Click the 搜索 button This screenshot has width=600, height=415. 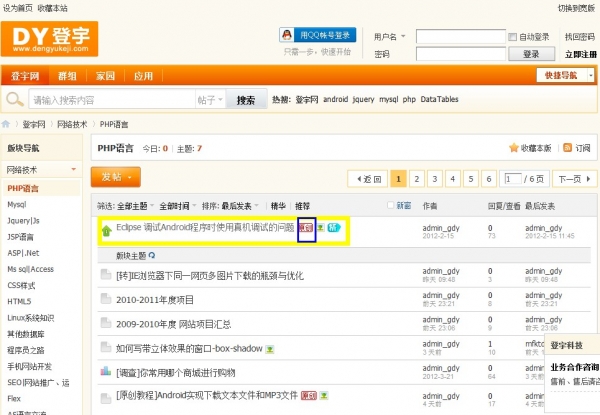[x=246, y=100]
